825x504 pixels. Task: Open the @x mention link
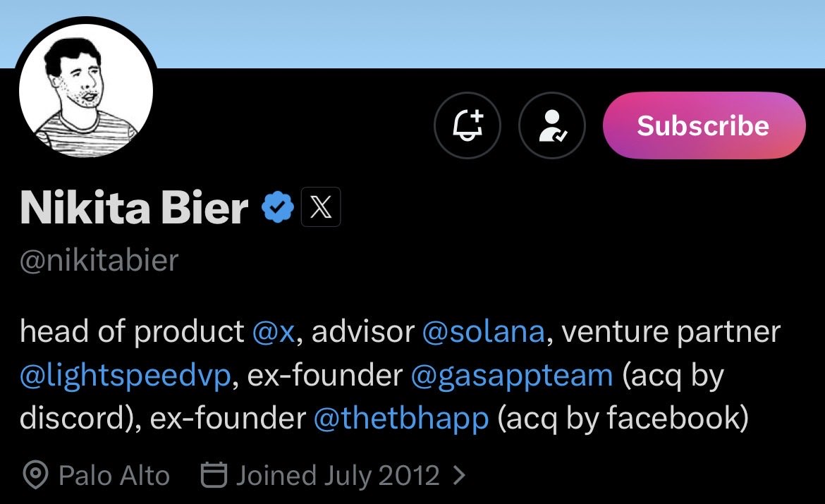pyautogui.click(x=272, y=332)
